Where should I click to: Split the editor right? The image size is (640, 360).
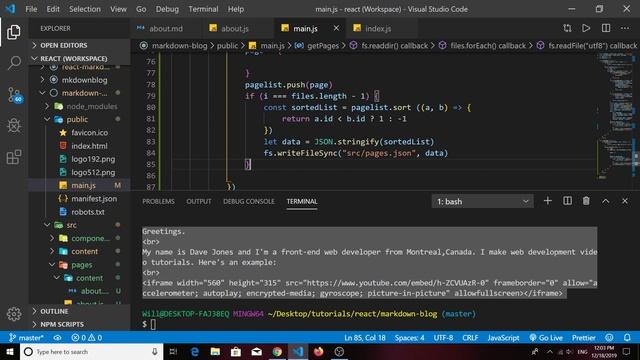pos(606,28)
